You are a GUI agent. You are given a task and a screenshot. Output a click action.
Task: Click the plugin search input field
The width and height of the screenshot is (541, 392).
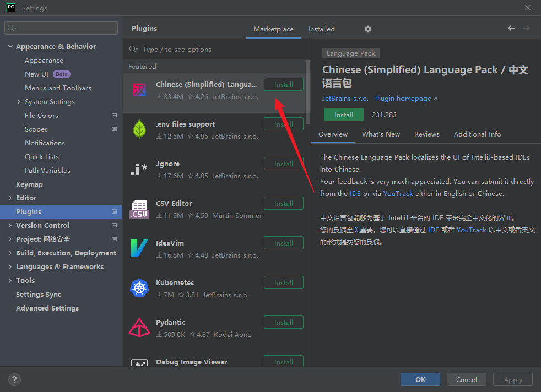[x=220, y=50]
